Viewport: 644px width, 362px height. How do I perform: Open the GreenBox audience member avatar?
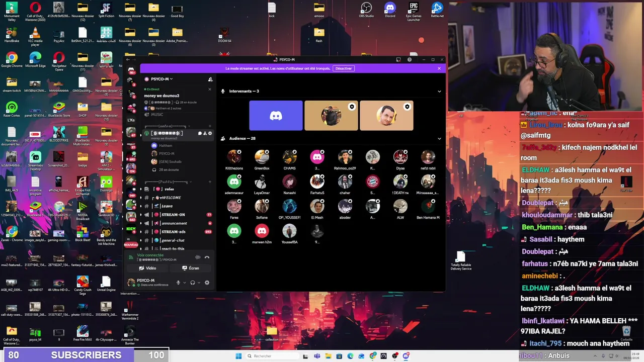[262, 157]
